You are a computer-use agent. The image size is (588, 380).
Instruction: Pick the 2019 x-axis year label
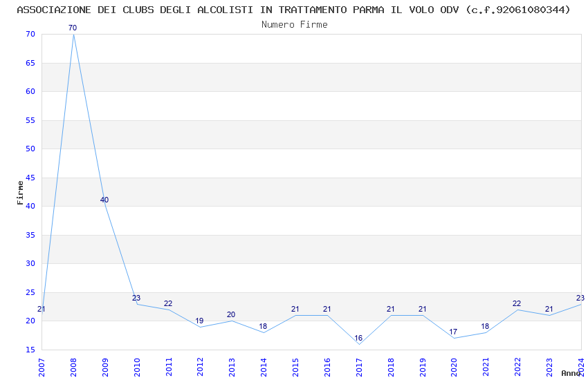[x=423, y=368]
